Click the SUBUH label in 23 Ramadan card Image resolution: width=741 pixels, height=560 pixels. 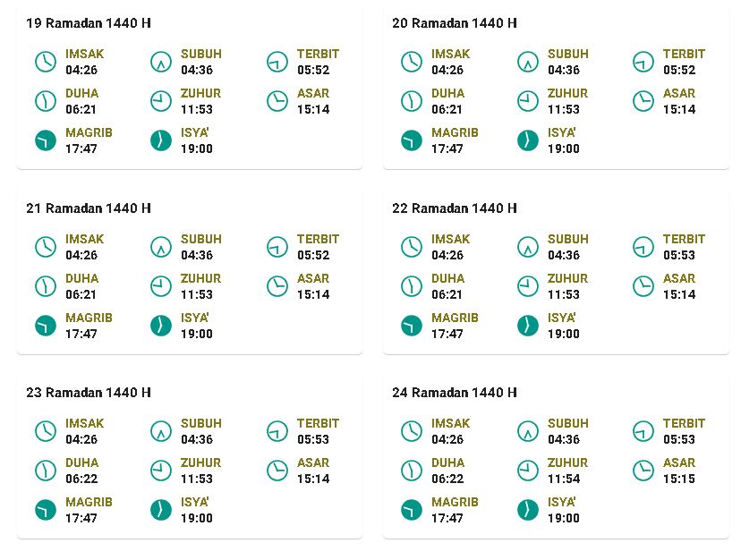point(200,423)
